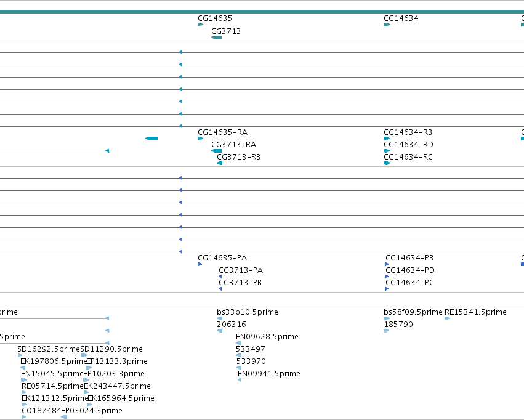Select the 533497 feature label

click(251, 349)
